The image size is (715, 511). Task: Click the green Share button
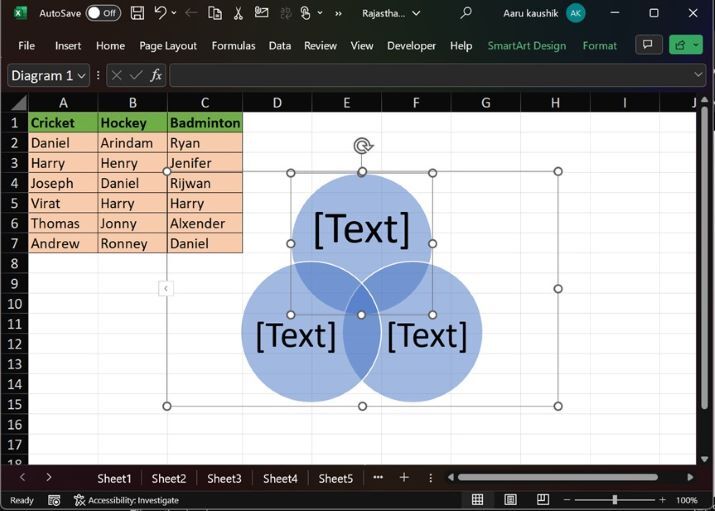point(680,45)
